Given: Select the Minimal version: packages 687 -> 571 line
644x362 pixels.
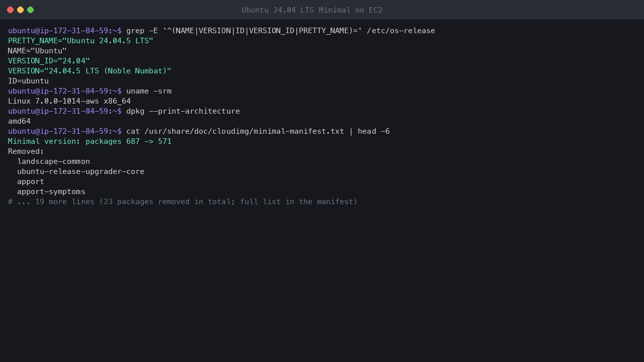Looking at the screenshot, I should [90, 141].
